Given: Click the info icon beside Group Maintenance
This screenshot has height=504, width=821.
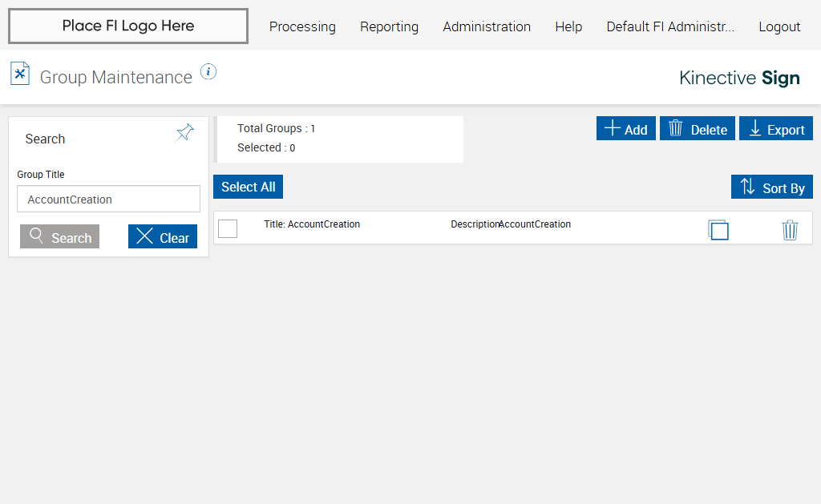Looking at the screenshot, I should (208, 72).
